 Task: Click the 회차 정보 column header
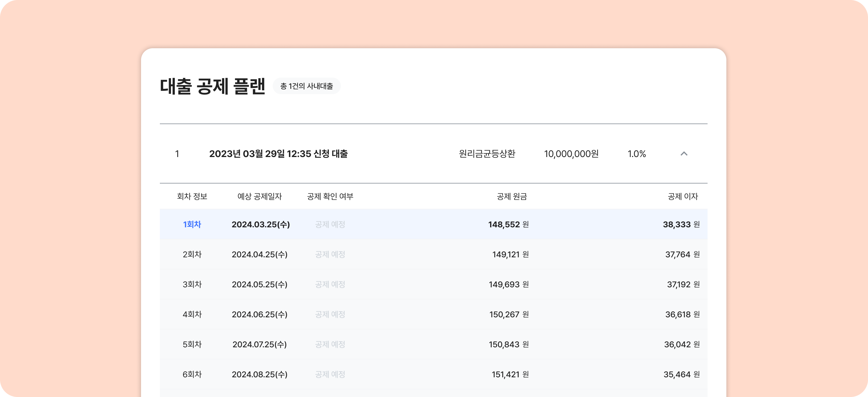point(192,196)
